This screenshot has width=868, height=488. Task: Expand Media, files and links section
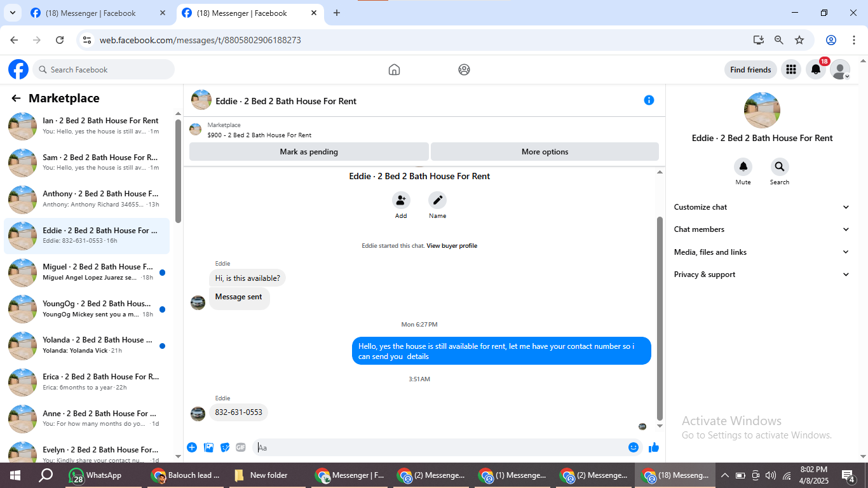point(761,252)
